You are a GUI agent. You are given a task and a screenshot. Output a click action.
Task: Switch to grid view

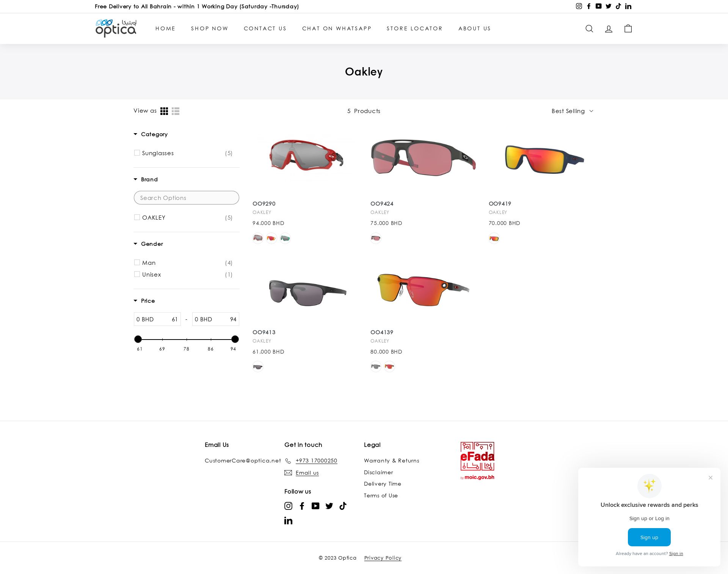[x=164, y=111]
